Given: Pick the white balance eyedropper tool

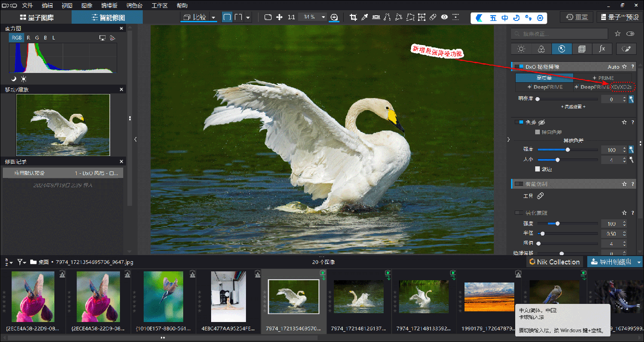Looking at the screenshot, I should coord(365,17).
